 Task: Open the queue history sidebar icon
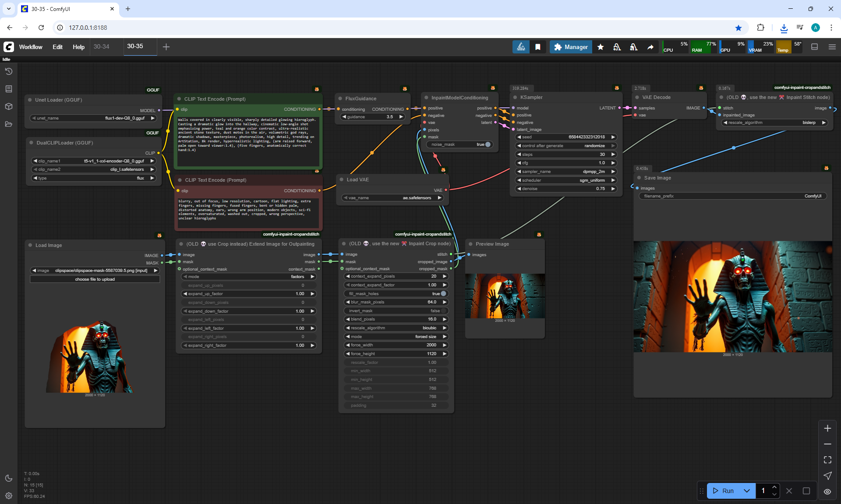pos(9,71)
